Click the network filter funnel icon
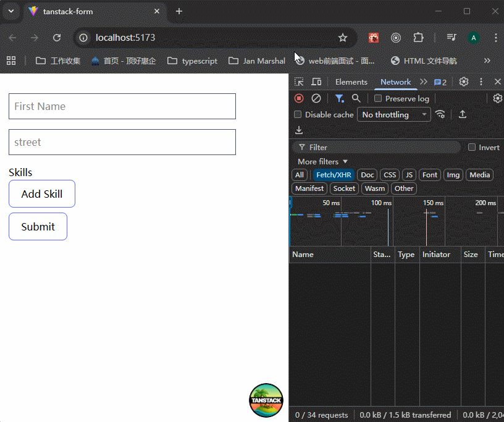The image size is (504, 422). (x=339, y=98)
